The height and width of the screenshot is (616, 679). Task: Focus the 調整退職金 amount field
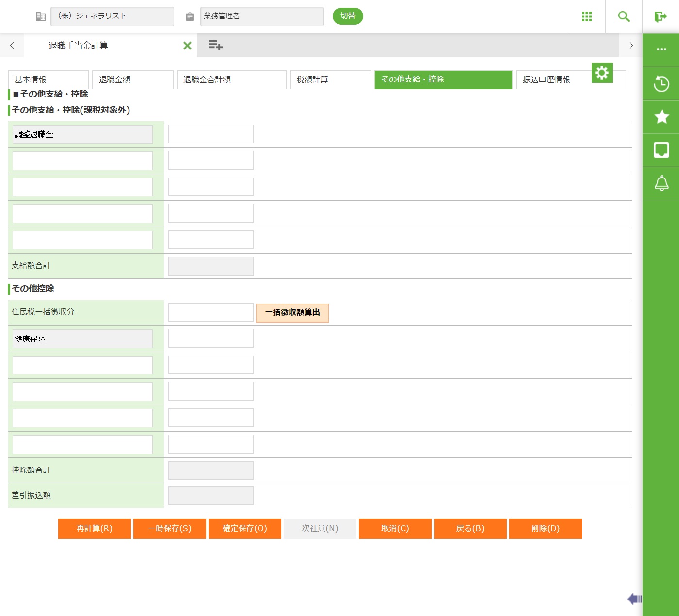(211, 134)
